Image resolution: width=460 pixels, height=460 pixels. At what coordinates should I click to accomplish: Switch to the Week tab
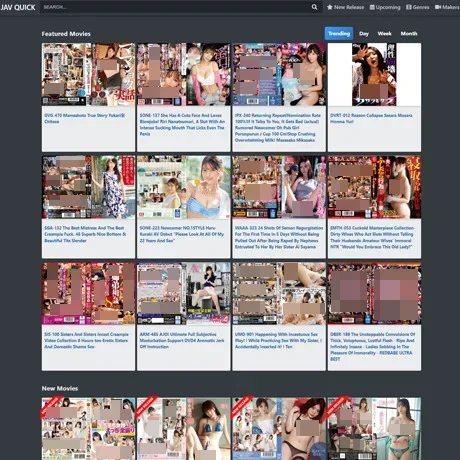(x=384, y=33)
